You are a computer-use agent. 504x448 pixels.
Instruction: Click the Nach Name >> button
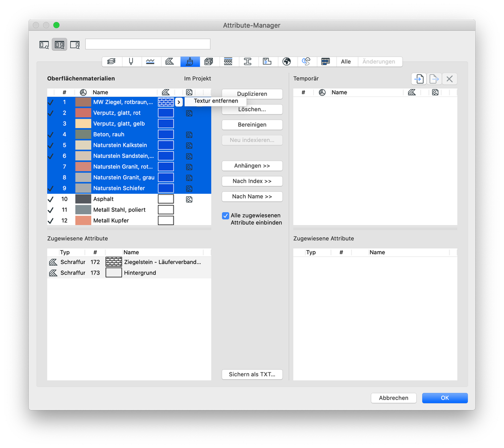(252, 197)
